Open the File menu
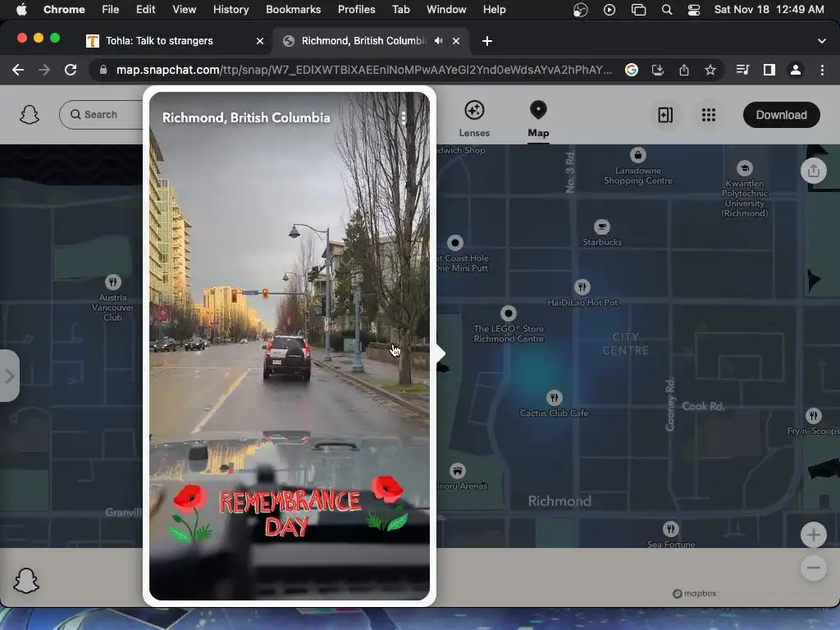 (x=111, y=9)
